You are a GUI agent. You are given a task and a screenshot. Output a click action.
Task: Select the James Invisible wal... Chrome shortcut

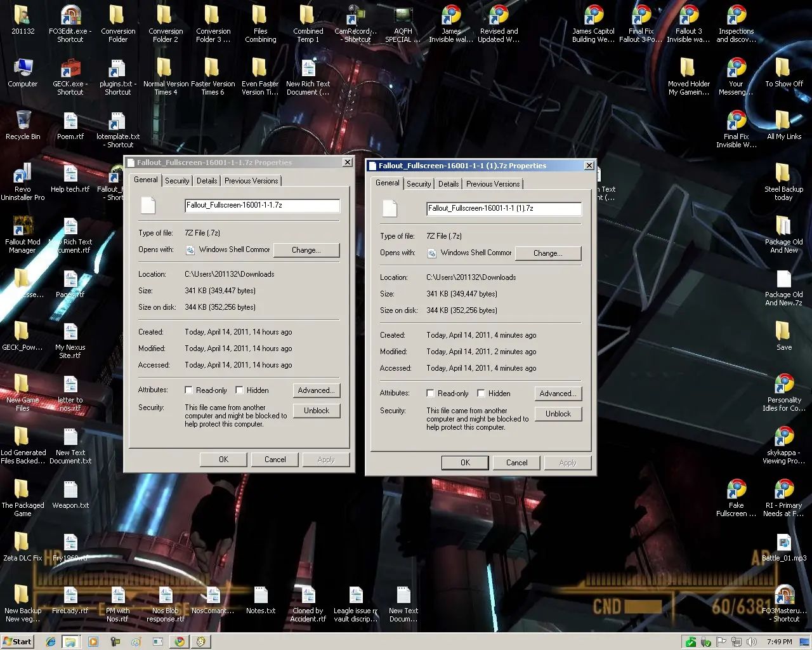pos(451,15)
